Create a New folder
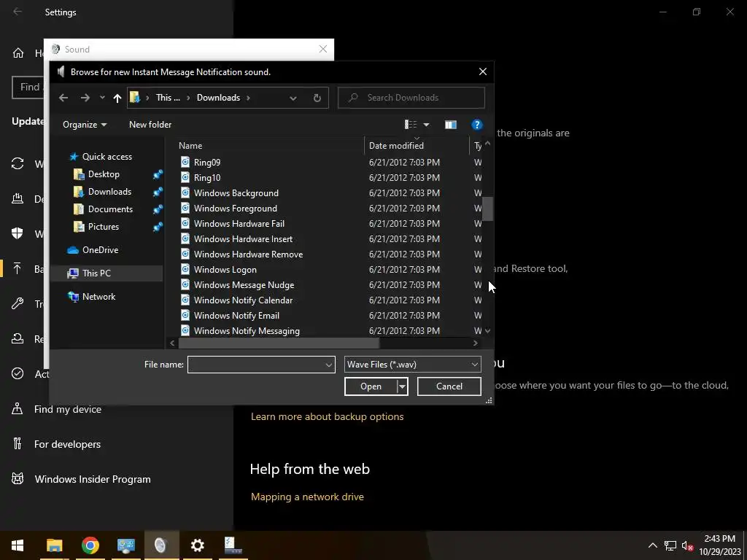This screenshot has width=747, height=560. coord(150,124)
